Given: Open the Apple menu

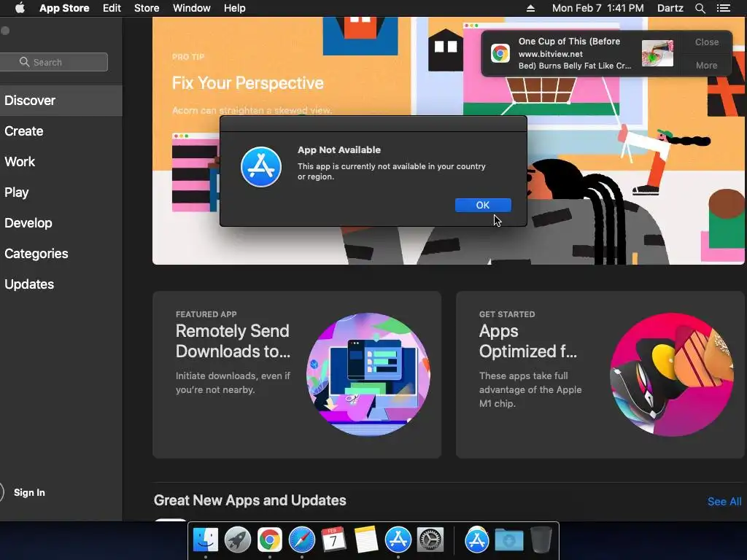Looking at the screenshot, I should coord(20,8).
